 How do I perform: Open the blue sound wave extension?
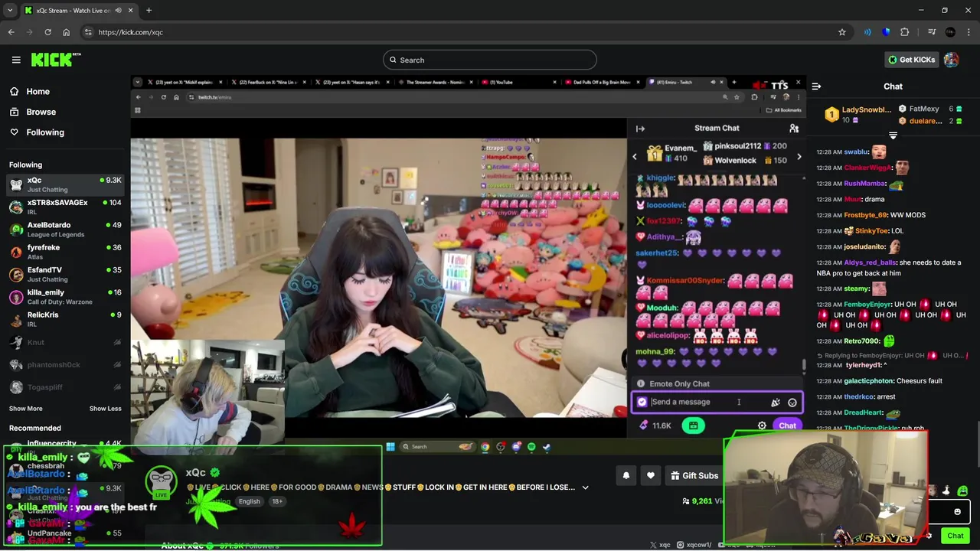(867, 32)
